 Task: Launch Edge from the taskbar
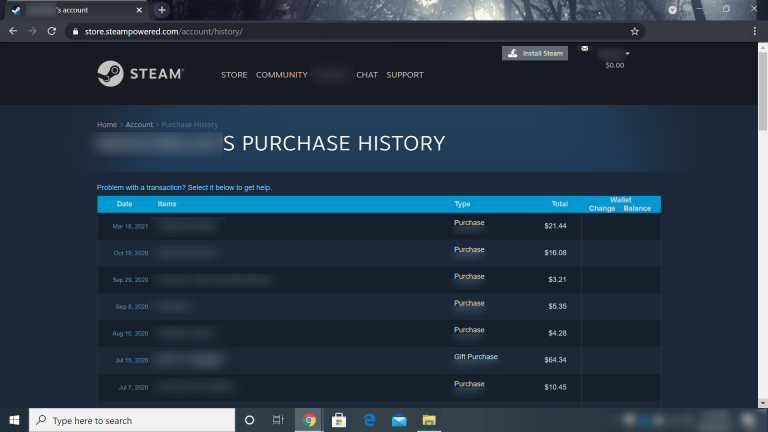[369, 420]
